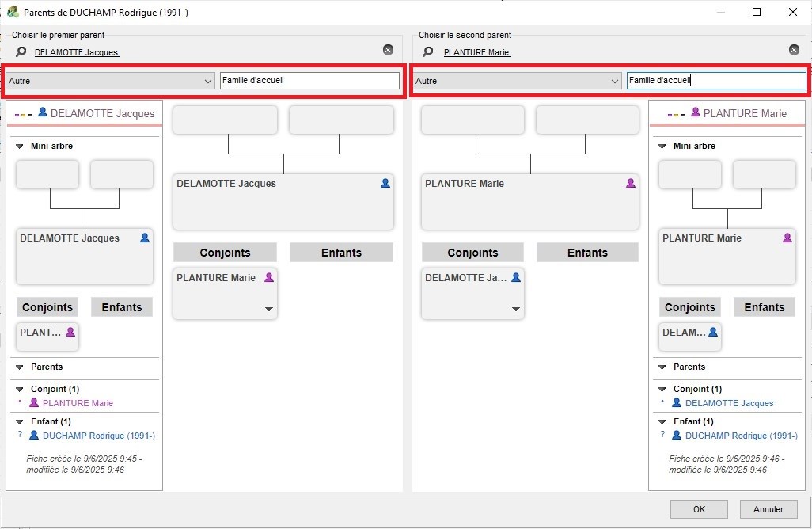Screen dimensions: 812x529
Task: Select the large PLANTURE Marie tree box
Action: click(529, 202)
